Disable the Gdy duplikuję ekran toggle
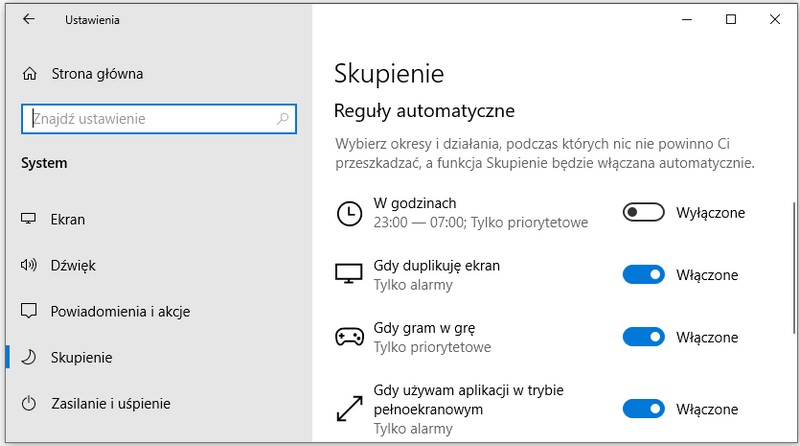This screenshot has width=800, height=446. (643, 275)
